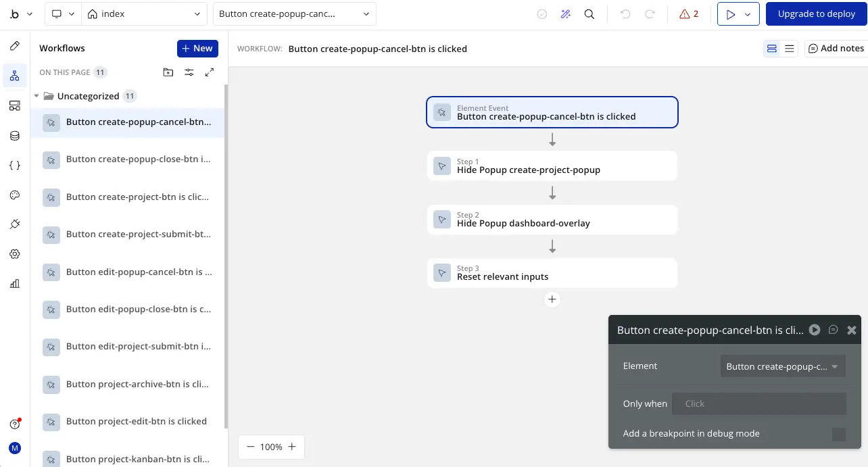Collapse the Uncategorized workflow folder
This screenshot has width=868, height=467.
pos(38,95)
